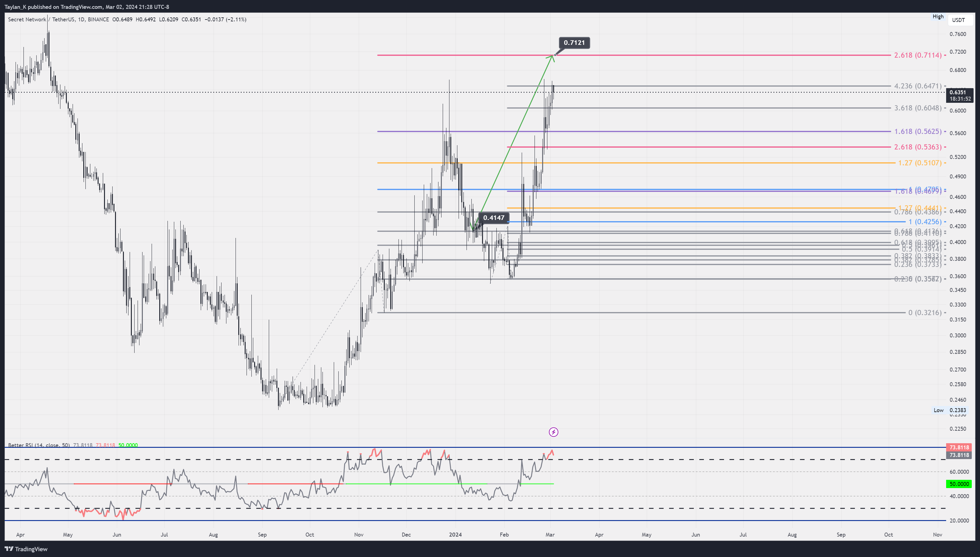Click the TradingView logo at bottom left
Image resolution: width=980 pixels, height=557 pixels.
pos(26,549)
